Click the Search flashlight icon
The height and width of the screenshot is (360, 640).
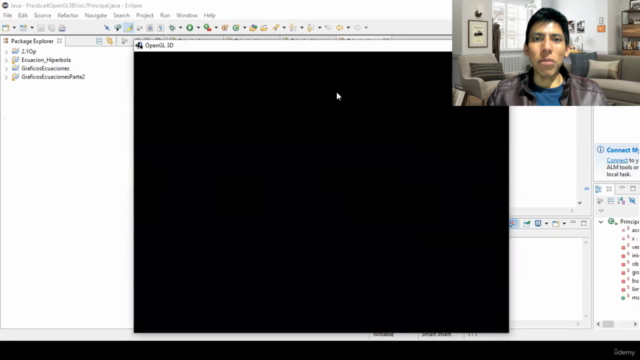(276, 28)
